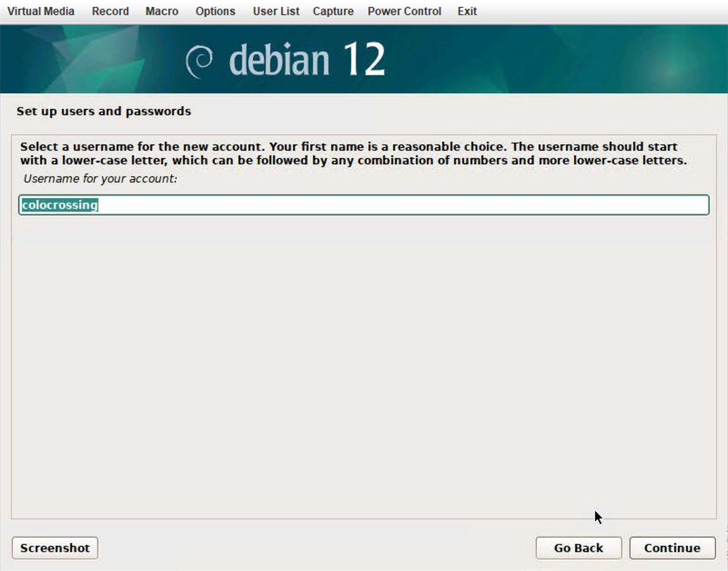The width and height of the screenshot is (728, 571).
Task: Open the Macro menu
Action: [162, 11]
